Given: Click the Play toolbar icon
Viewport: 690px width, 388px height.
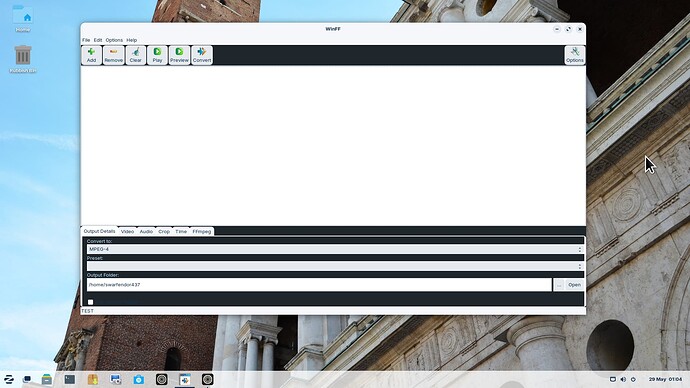Looking at the screenshot, I should [x=157, y=55].
